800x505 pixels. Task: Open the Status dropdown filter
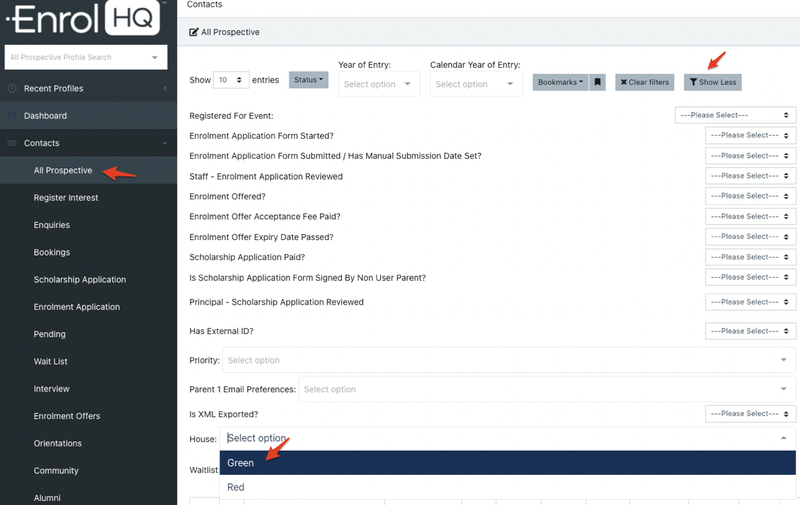click(308, 80)
